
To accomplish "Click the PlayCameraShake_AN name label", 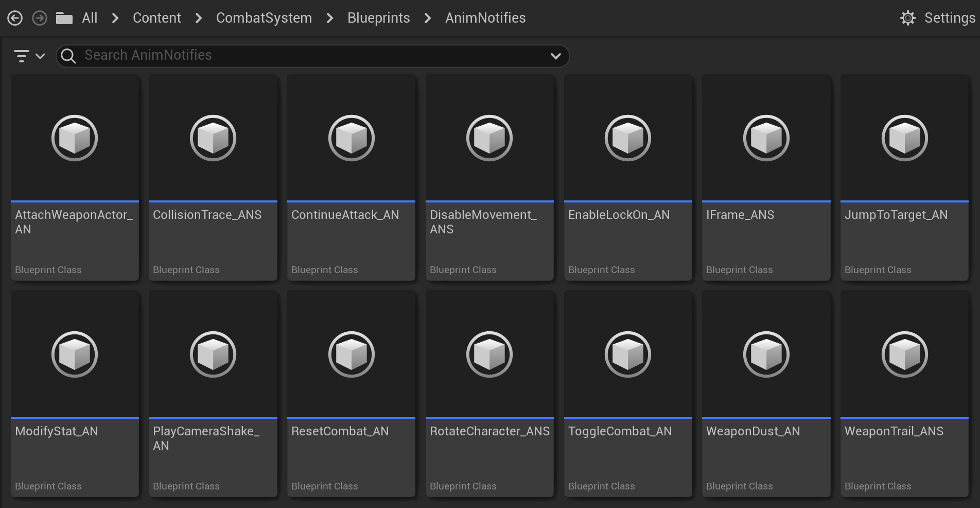I will 206,438.
